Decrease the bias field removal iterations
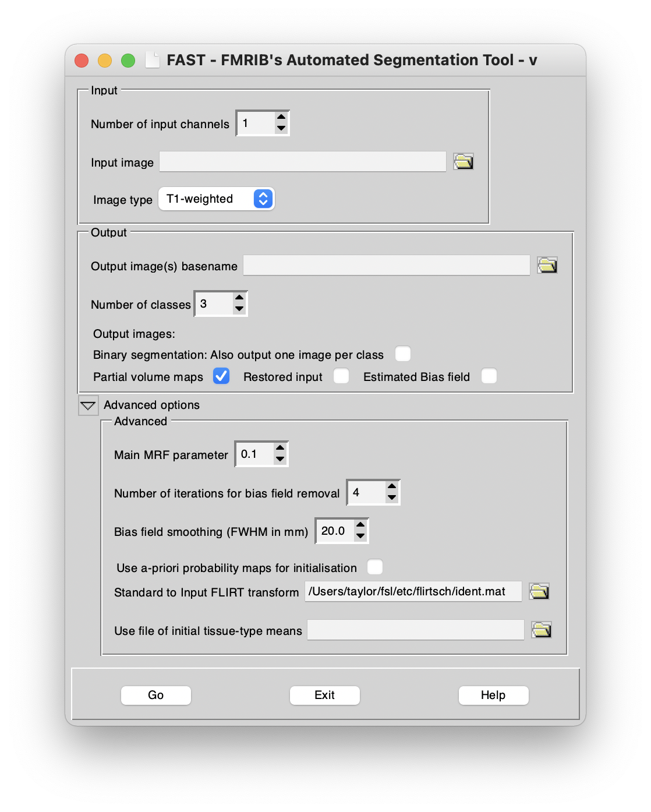This screenshot has width=651, height=812. point(391,499)
